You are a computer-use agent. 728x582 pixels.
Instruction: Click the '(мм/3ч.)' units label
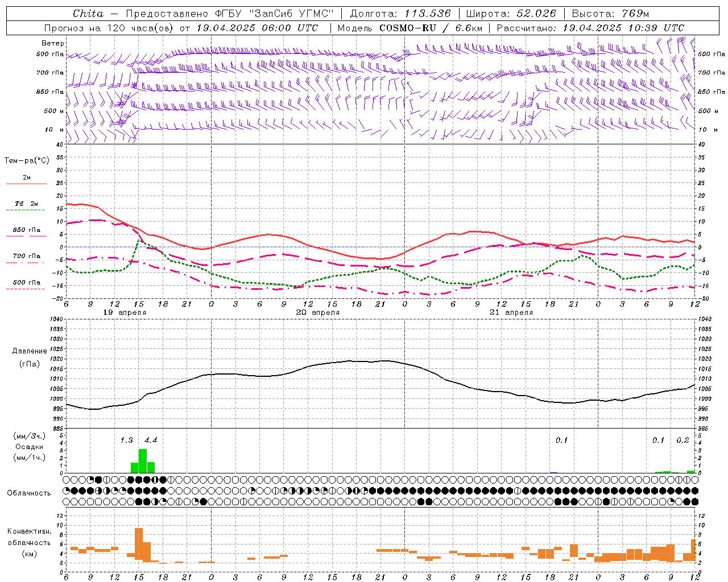[x=29, y=436]
